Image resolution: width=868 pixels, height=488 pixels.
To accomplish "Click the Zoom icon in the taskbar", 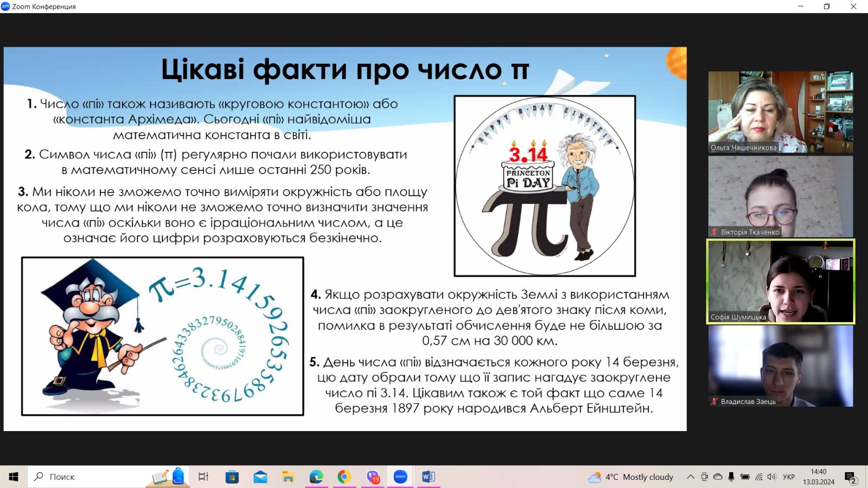I will click(x=400, y=477).
